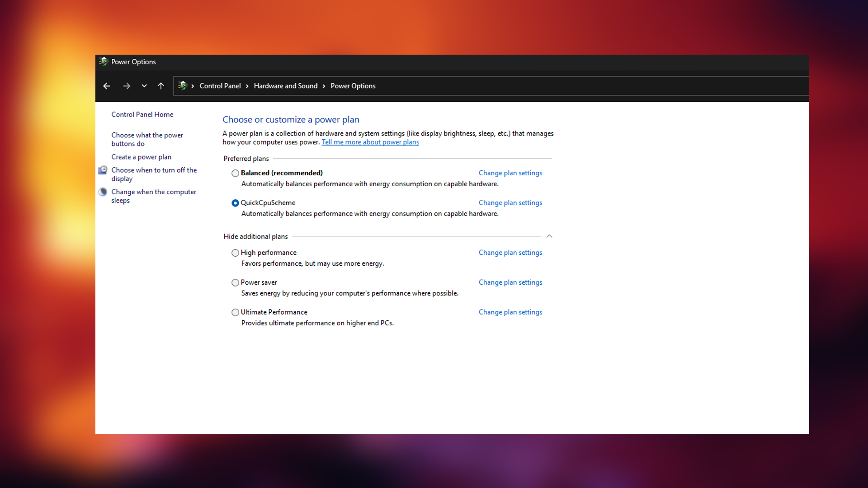Click the Forward navigation arrow
Viewport: 868px width, 488px height.
click(x=127, y=86)
